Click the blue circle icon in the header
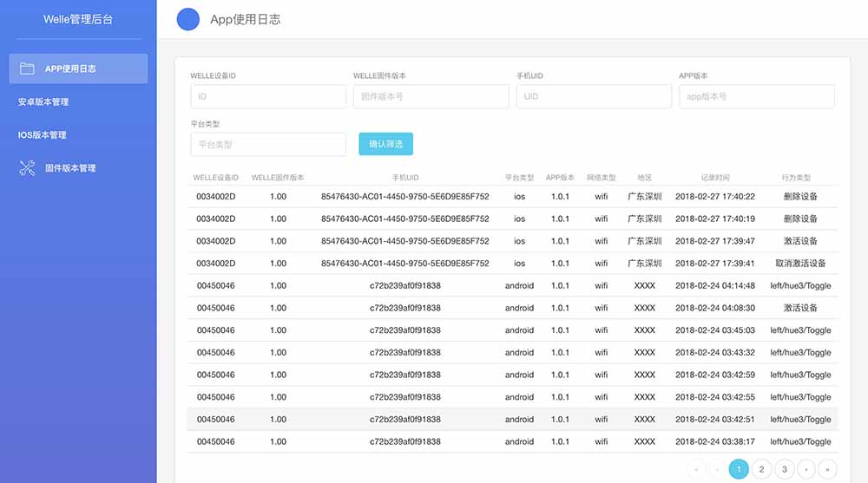Screen dimensions: 868x483 [188, 19]
